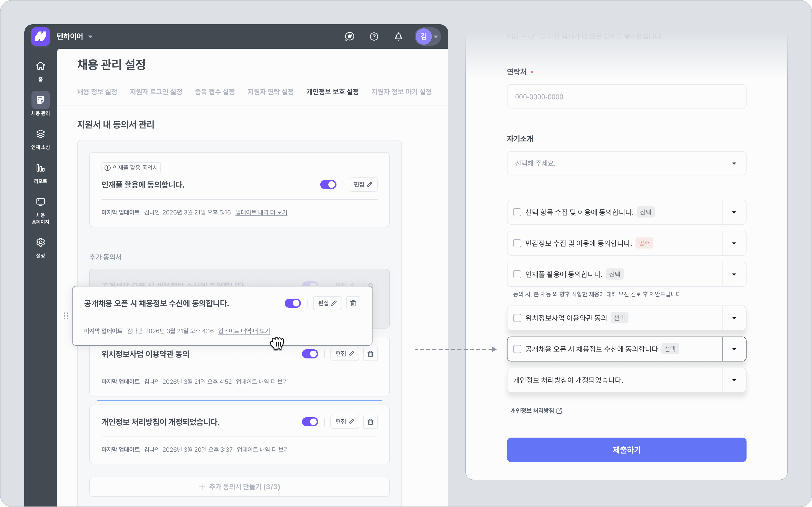Check 선택 항목 수집 및 이용 checkbox
The height and width of the screenshot is (507, 812).
[x=517, y=212]
